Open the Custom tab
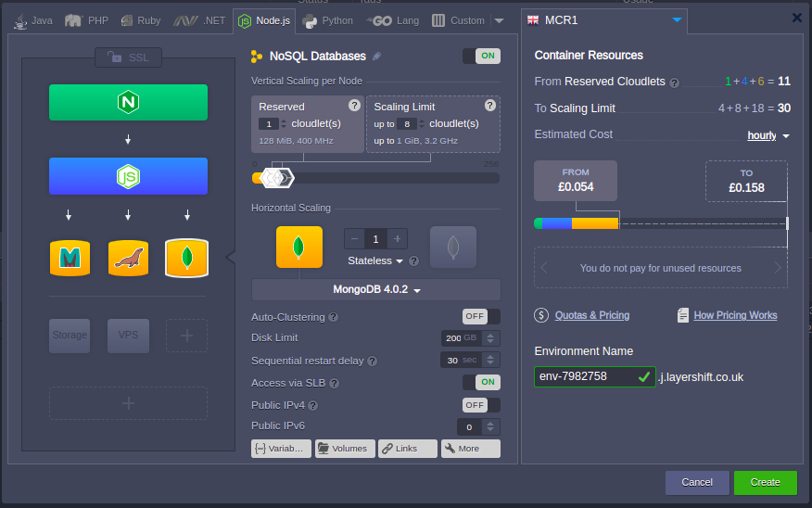Image resolution: width=812 pixels, height=508 pixels. tap(458, 20)
